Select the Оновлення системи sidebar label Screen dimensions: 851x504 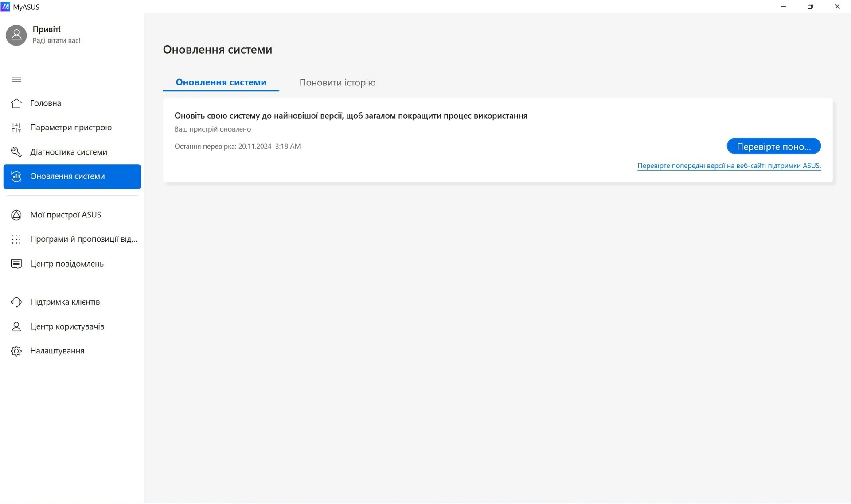67,176
